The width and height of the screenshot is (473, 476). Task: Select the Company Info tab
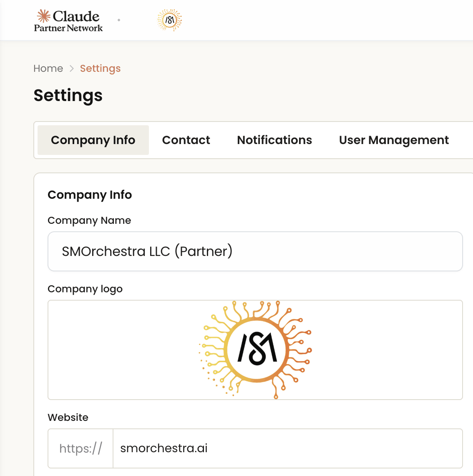93,140
